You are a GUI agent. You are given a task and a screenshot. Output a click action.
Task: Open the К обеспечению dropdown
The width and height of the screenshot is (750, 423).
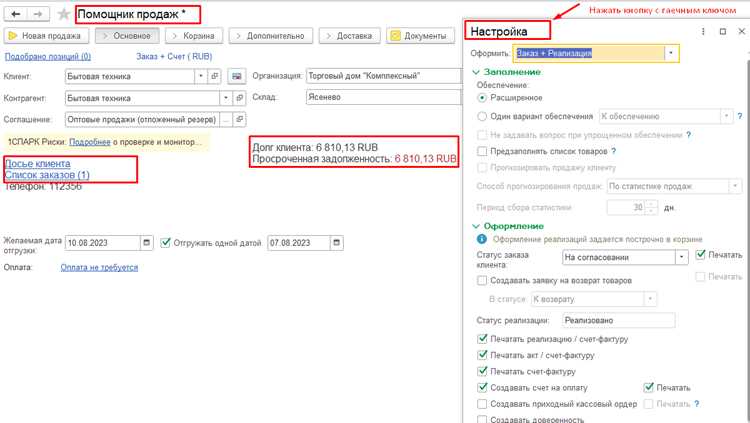[727, 116]
